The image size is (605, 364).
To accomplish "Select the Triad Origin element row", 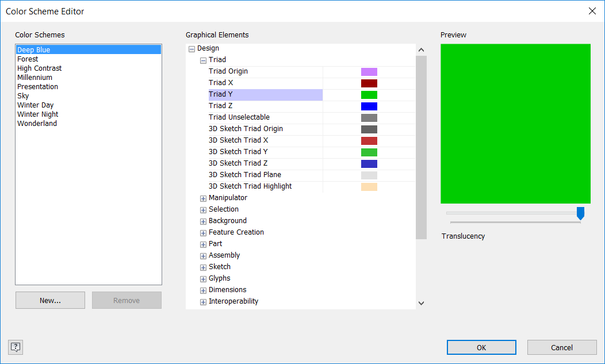I will click(266, 71).
